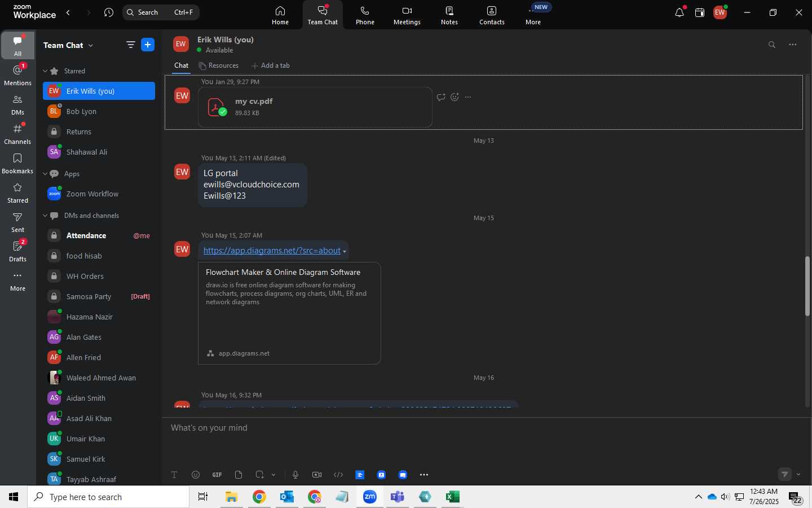This screenshot has width=812, height=508.
Task: Switch to the Phone tab
Action: click(365, 15)
